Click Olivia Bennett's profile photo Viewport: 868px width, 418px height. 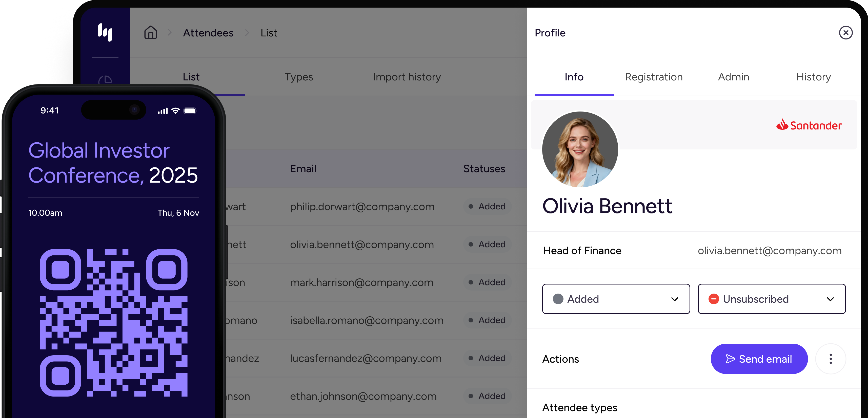point(580,149)
